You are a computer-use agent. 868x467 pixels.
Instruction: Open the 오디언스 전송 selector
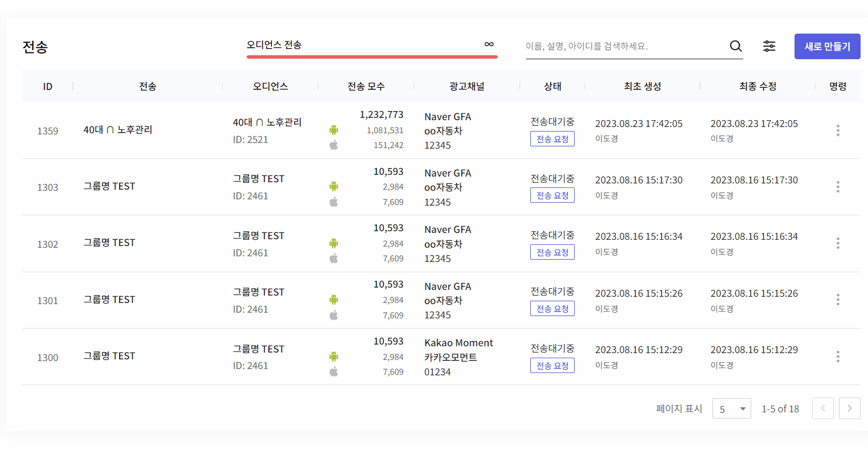pyautogui.click(x=365, y=45)
